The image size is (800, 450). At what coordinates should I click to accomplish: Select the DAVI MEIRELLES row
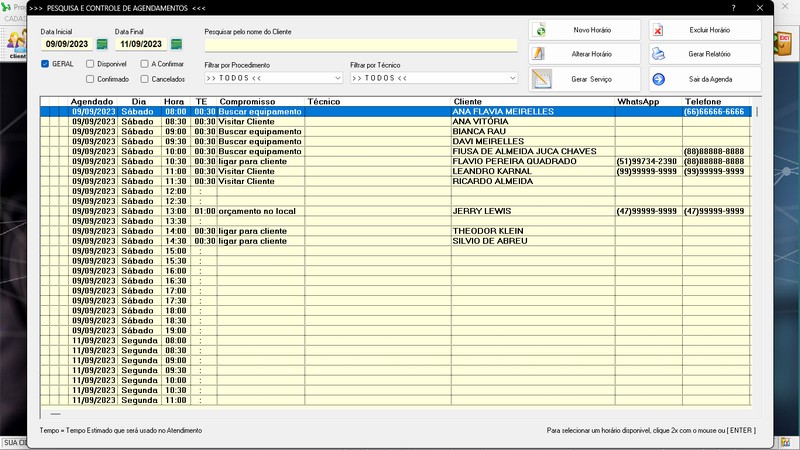pyautogui.click(x=395, y=141)
